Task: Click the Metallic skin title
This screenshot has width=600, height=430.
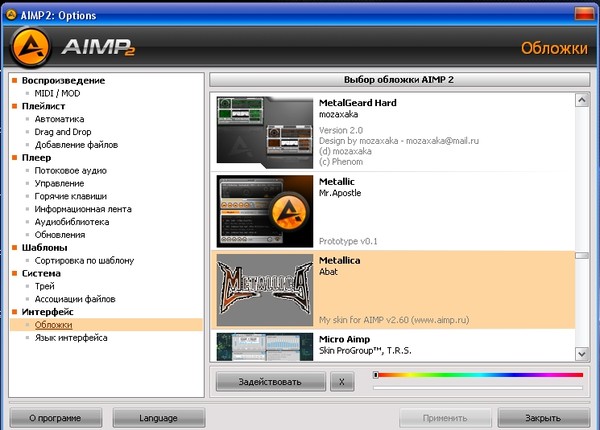Action: click(337, 182)
